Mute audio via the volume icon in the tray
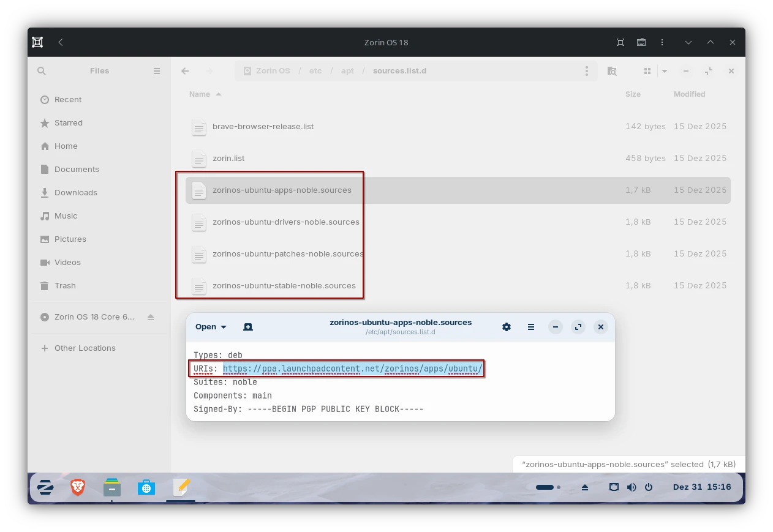 632,487
